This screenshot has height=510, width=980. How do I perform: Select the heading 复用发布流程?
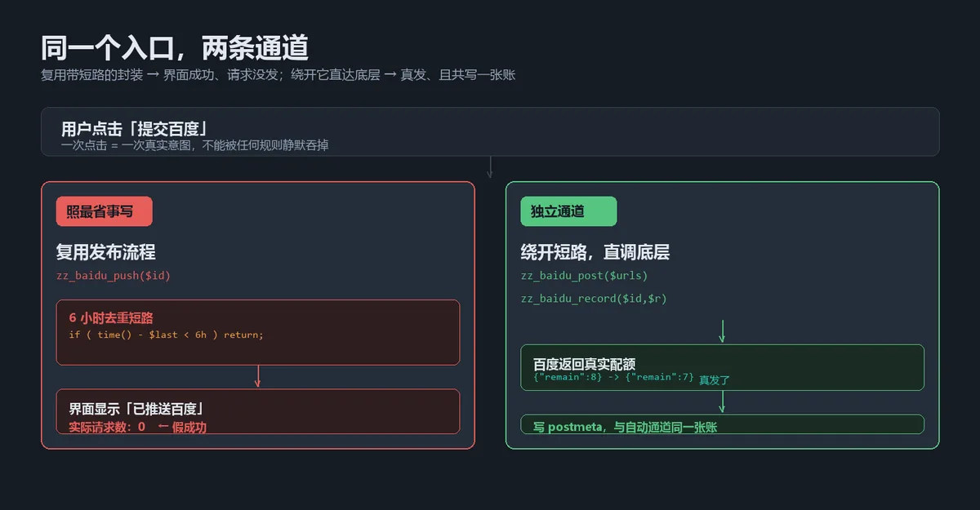[105, 252]
